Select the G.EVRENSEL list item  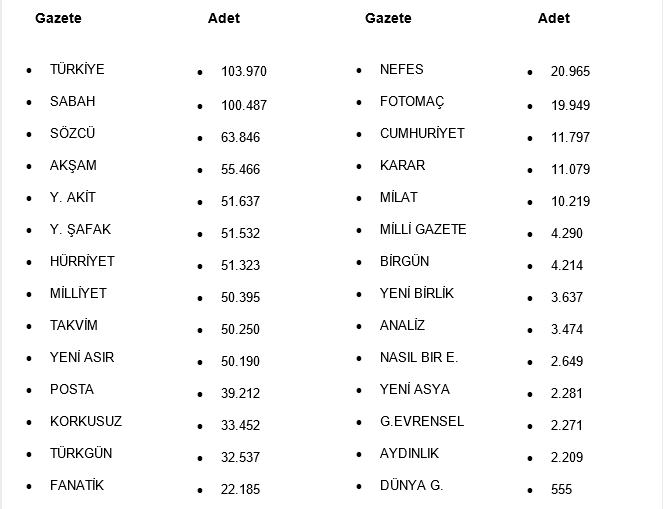coord(422,421)
